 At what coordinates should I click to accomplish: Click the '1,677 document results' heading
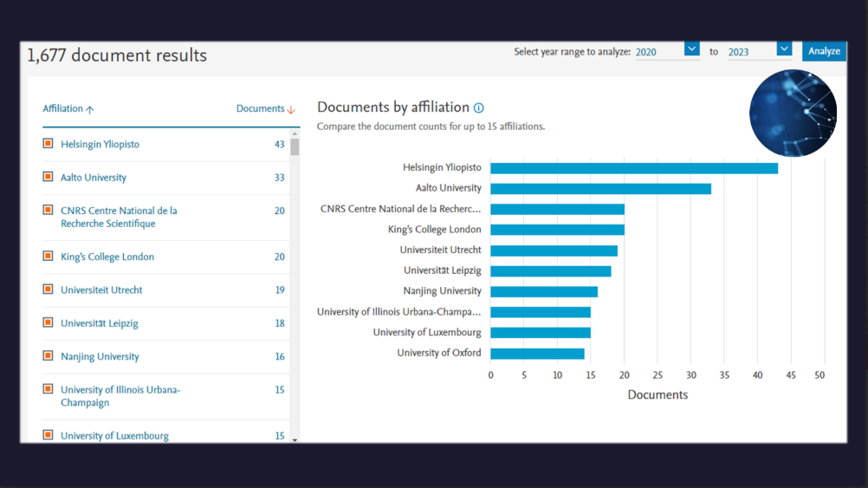point(117,55)
